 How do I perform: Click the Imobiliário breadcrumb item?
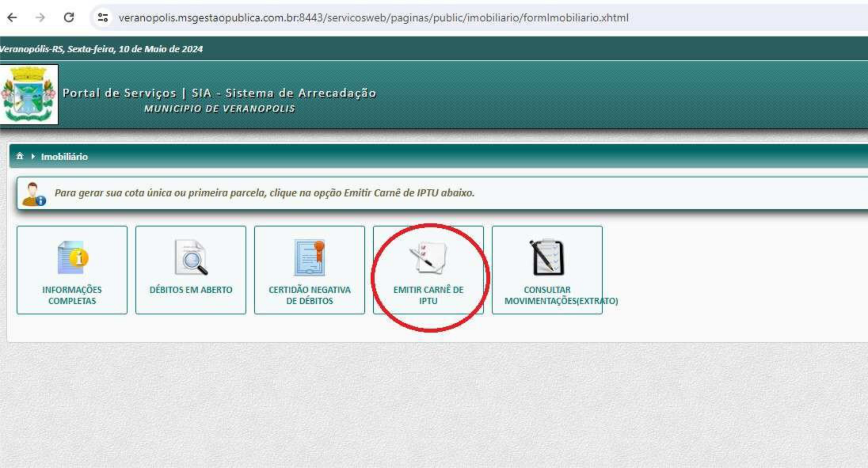click(x=64, y=157)
